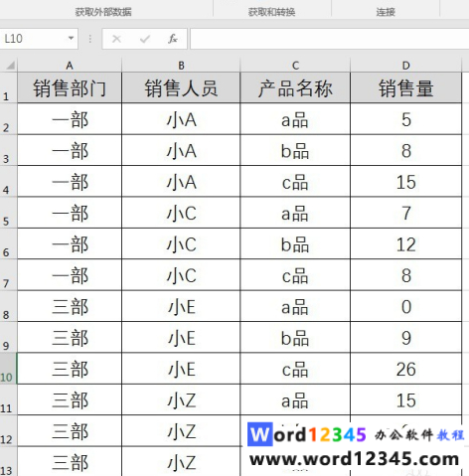Select column A header
Viewport: 469px width, 476px height.
point(70,66)
